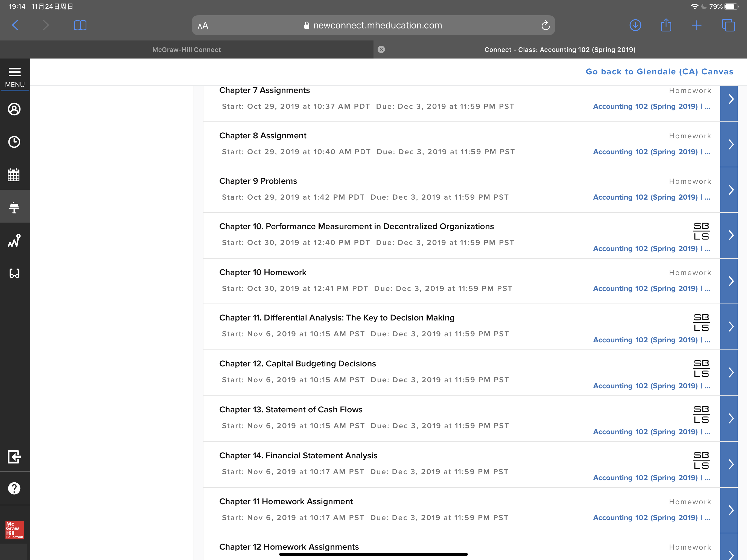747x560 pixels.
Task: Click SmartBook LearnSmart icon for Chapter 13
Action: coord(701,415)
